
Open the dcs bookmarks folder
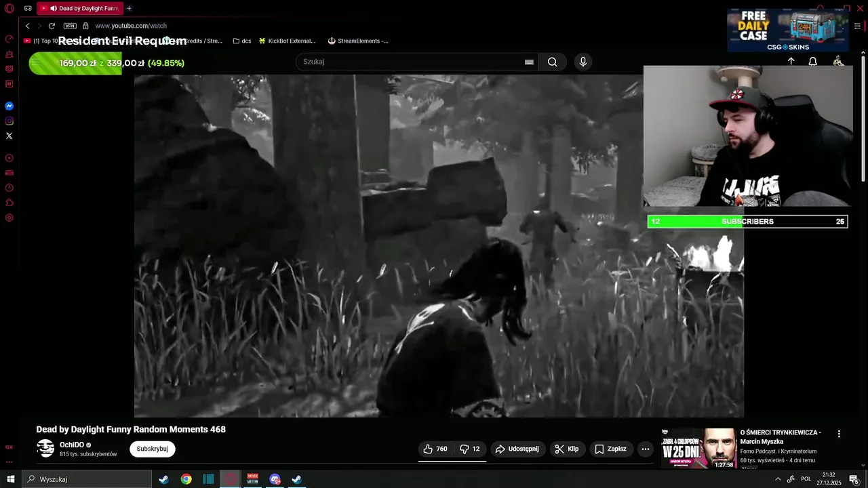[x=241, y=41]
